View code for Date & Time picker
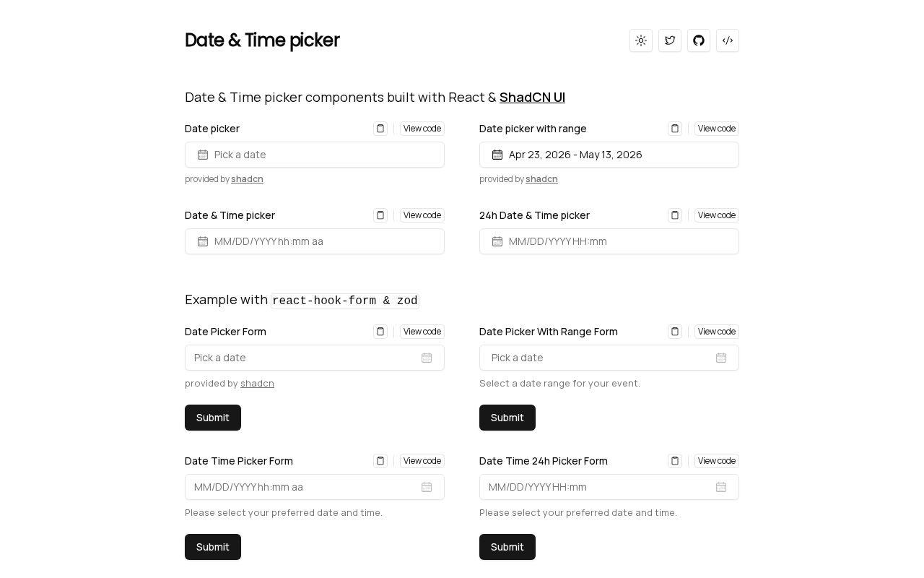The image size is (924, 578). 422,215
